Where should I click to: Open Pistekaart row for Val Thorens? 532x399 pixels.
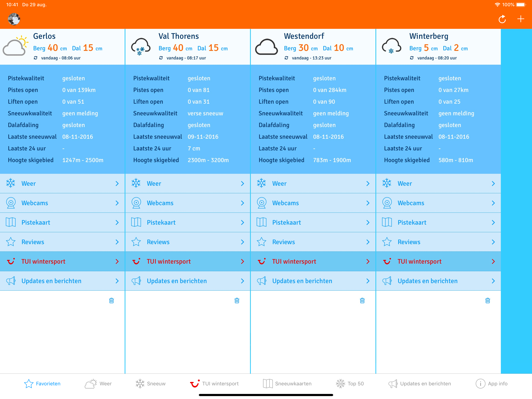[161, 222]
